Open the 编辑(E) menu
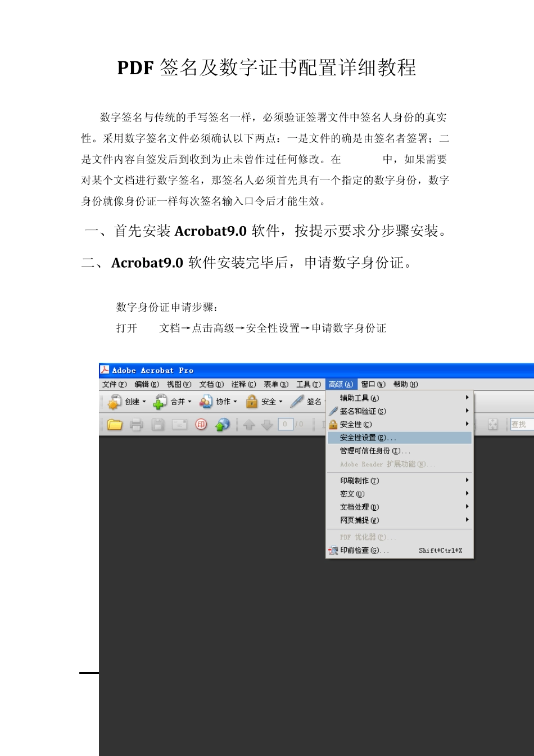Image resolution: width=534 pixels, height=756 pixels. pos(147,384)
